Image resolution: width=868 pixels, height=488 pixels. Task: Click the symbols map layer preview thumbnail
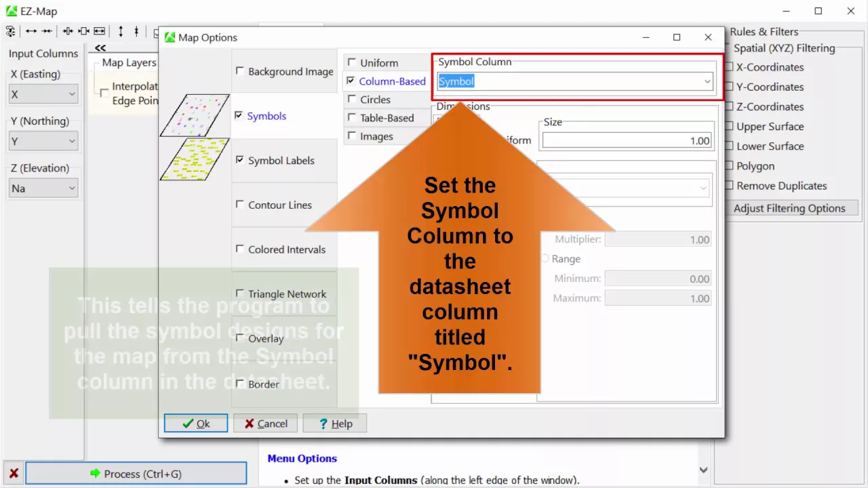[195, 115]
